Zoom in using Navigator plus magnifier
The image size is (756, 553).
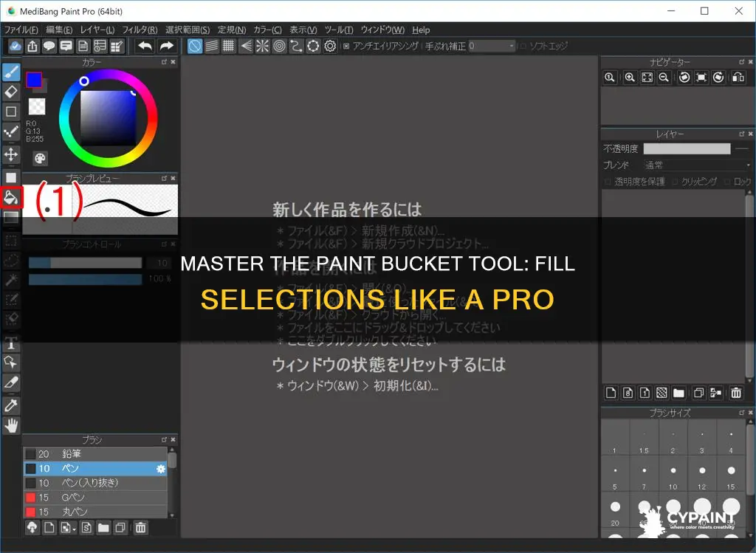(630, 78)
